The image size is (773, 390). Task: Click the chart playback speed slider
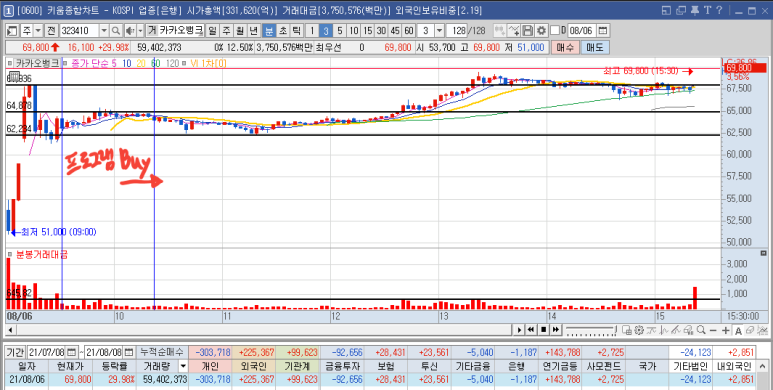tap(591, 330)
